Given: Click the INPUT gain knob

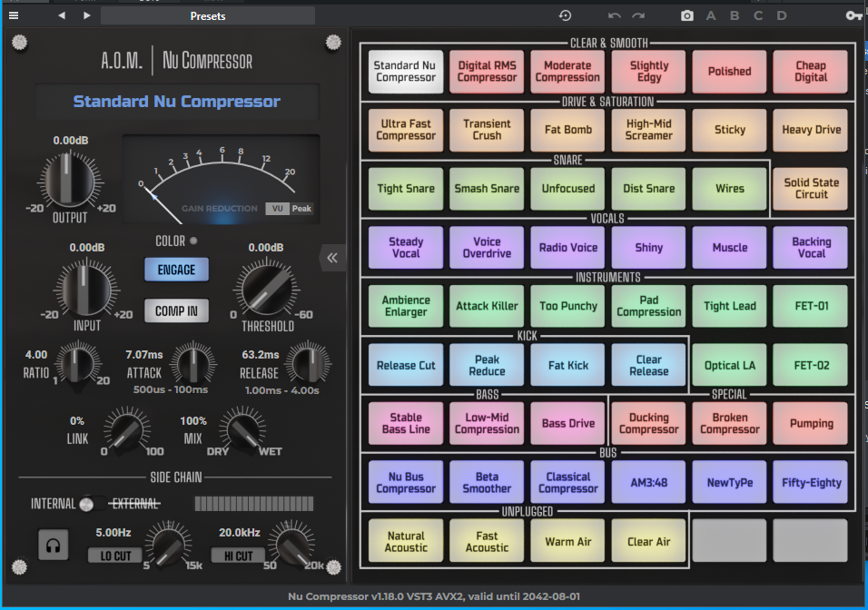Looking at the screenshot, I should point(86,289).
